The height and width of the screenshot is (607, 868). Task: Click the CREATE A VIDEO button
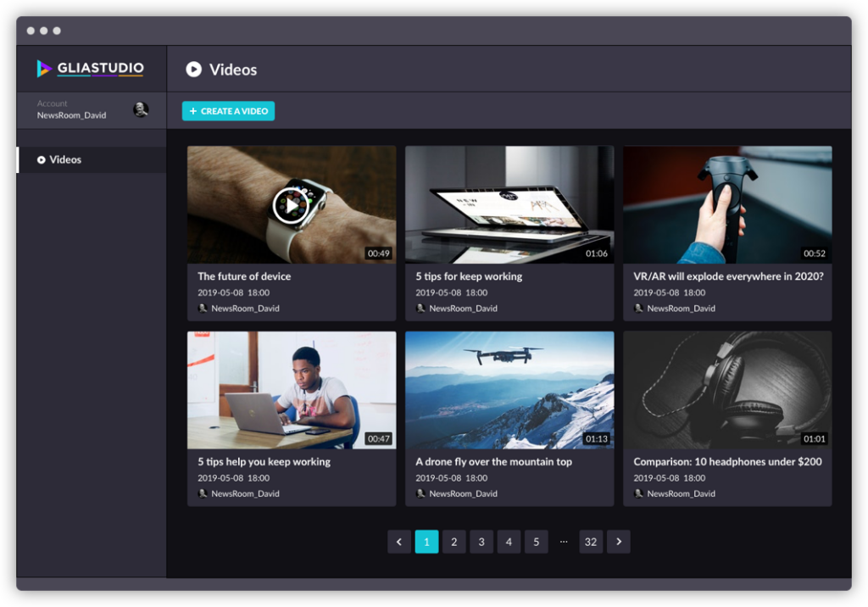[x=228, y=110]
